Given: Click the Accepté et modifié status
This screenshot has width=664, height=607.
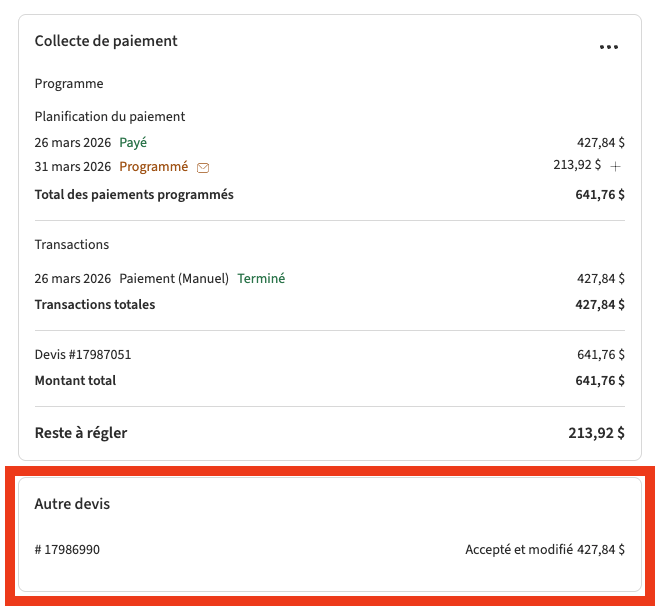Looking at the screenshot, I should click(x=519, y=549).
